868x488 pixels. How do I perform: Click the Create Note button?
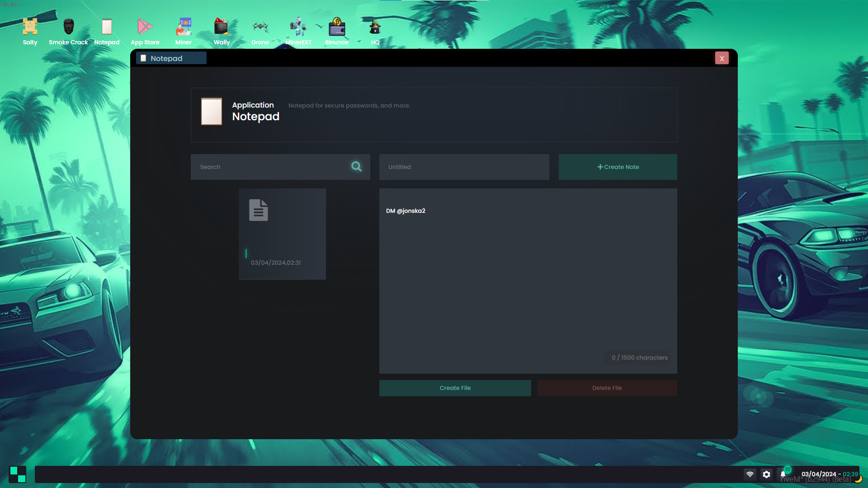click(x=618, y=167)
